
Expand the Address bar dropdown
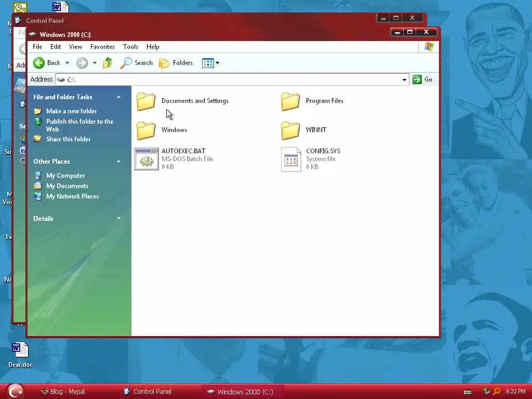coord(404,79)
